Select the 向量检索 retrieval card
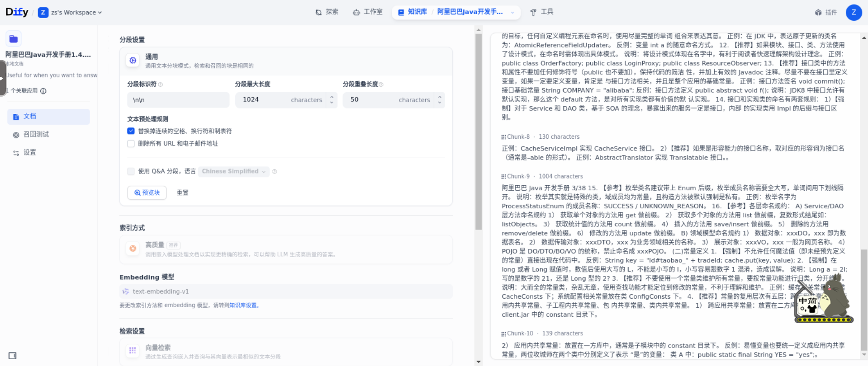This screenshot has width=868, height=366. pos(286,351)
